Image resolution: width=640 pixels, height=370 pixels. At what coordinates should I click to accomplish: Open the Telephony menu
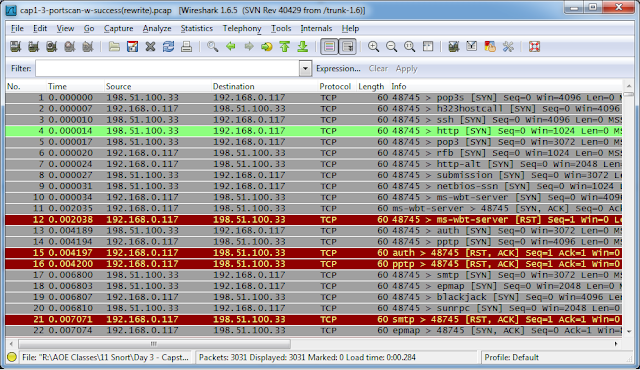pyautogui.click(x=242, y=29)
